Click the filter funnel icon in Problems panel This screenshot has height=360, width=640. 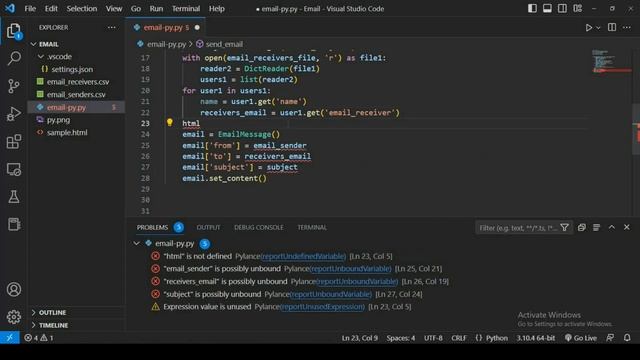(564, 227)
